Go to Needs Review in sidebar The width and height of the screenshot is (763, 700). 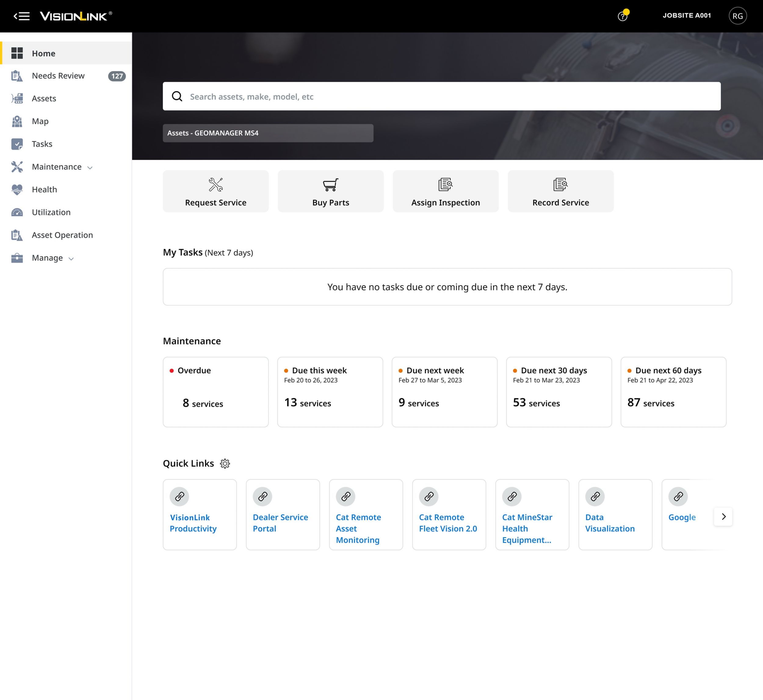[x=58, y=76]
